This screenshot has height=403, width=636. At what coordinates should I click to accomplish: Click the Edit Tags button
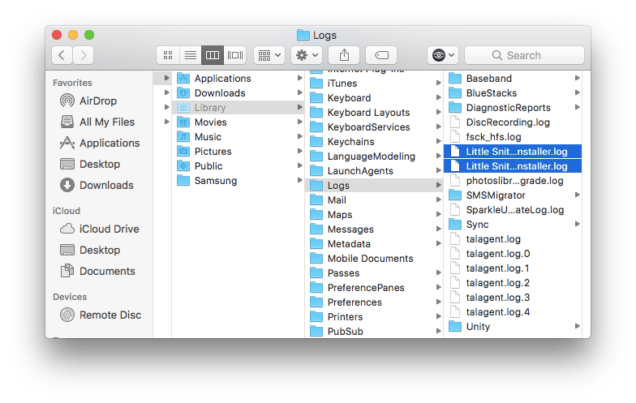(381, 55)
